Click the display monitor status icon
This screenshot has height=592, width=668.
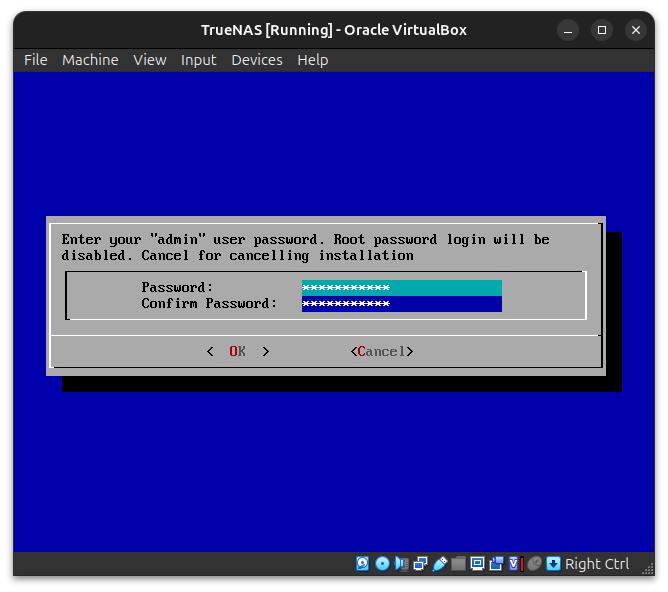click(x=477, y=564)
